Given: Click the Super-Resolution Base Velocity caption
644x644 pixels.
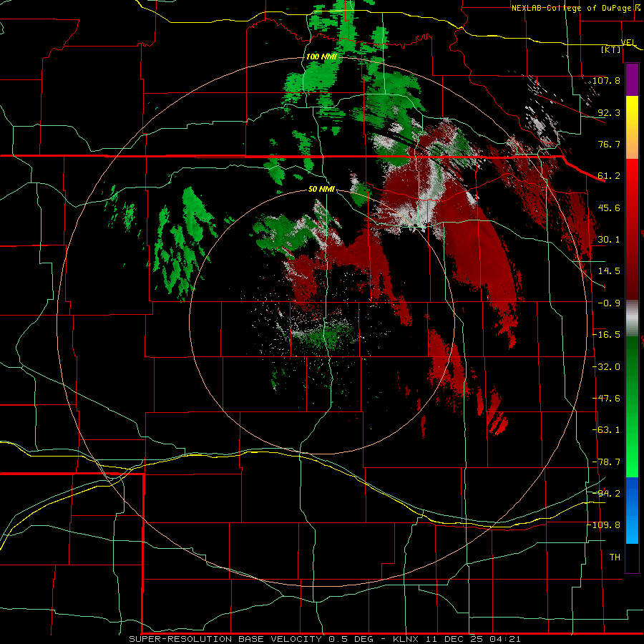Looking at the screenshot, I should coord(325,639).
